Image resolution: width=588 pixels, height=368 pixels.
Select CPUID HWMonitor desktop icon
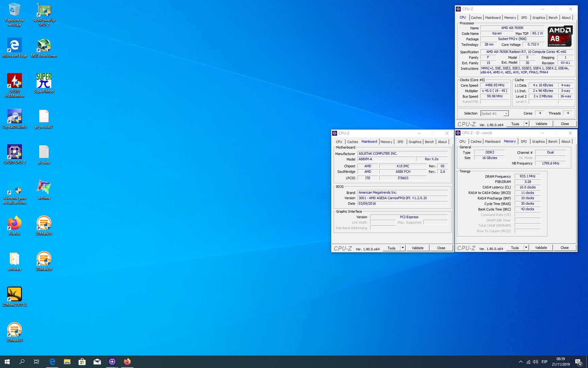tap(14, 86)
